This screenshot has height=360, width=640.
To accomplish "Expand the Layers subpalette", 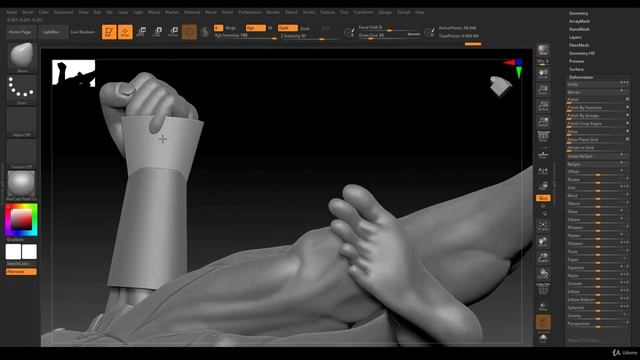I will click(x=575, y=37).
